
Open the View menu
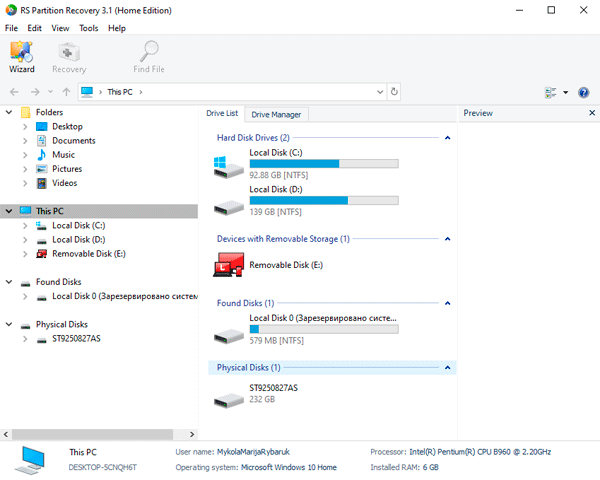pyautogui.click(x=60, y=28)
